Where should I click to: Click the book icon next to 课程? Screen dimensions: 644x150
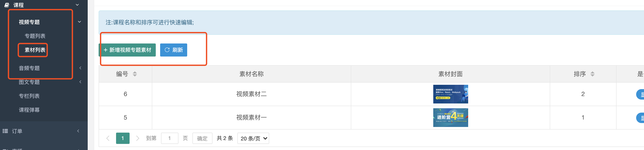pyautogui.click(x=7, y=5)
